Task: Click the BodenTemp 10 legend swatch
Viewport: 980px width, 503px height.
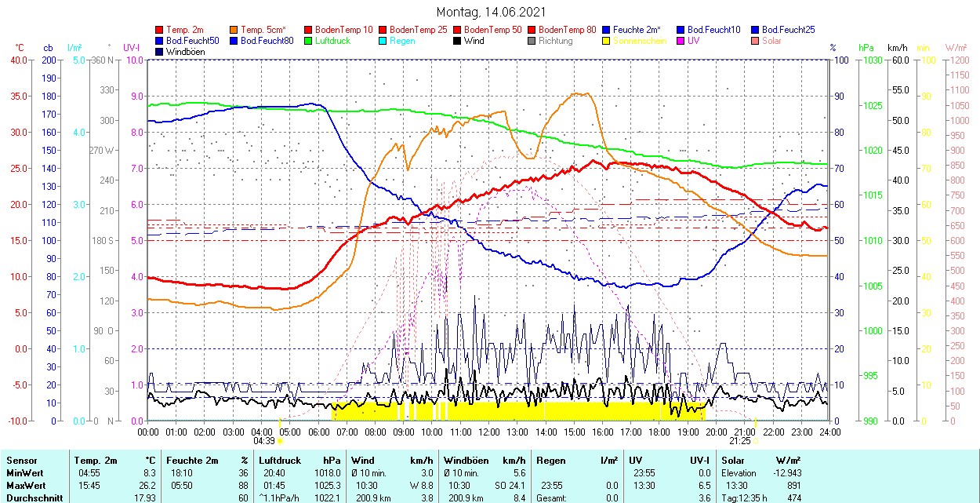Action: [307, 30]
